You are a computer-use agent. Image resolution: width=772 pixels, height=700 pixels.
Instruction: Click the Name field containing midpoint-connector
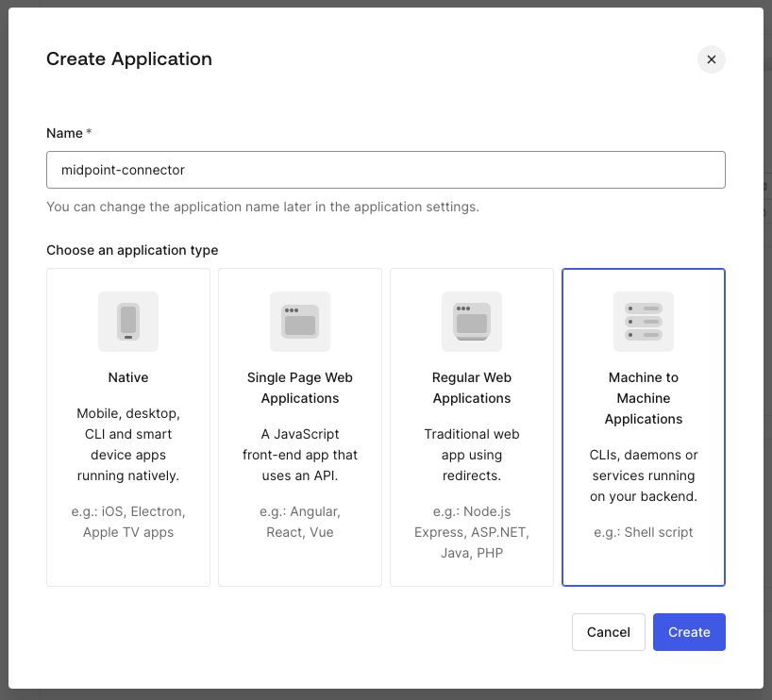point(385,170)
